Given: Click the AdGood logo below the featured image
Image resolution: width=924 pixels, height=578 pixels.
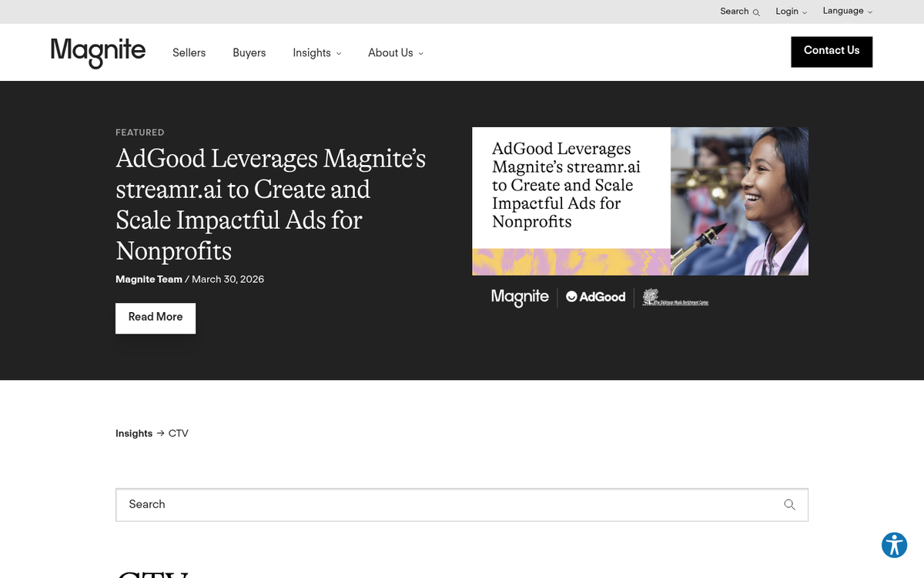Looking at the screenshot, I should (594, 297).
